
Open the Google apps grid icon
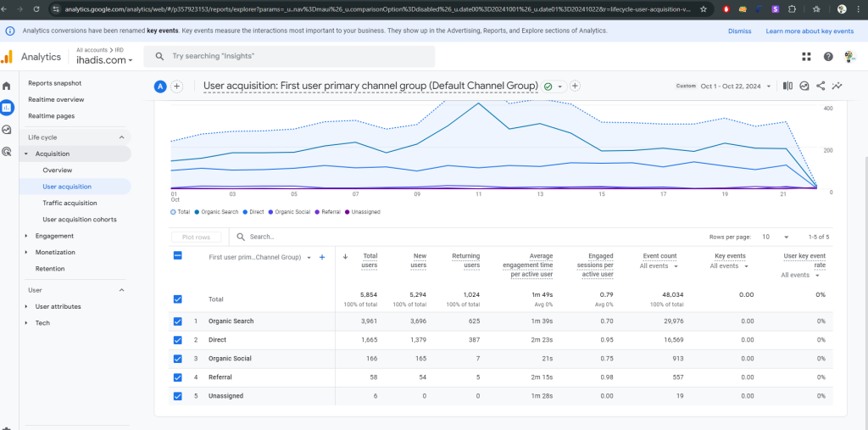(x=806, y=57)
